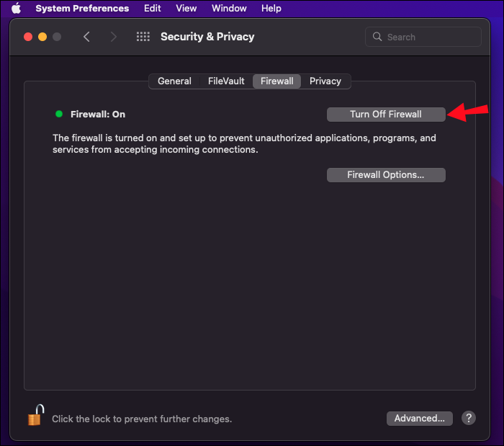Switch to the FileVault tab

[x=226, y=81]
